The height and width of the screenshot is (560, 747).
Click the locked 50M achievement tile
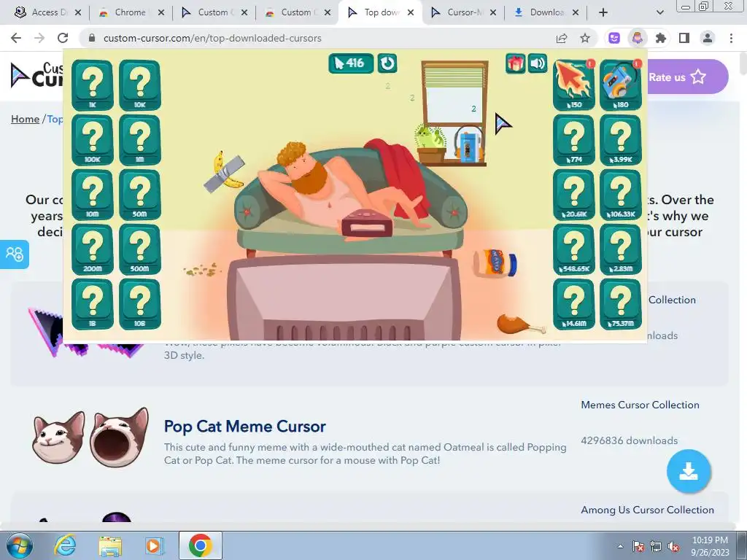click(139, 195)
